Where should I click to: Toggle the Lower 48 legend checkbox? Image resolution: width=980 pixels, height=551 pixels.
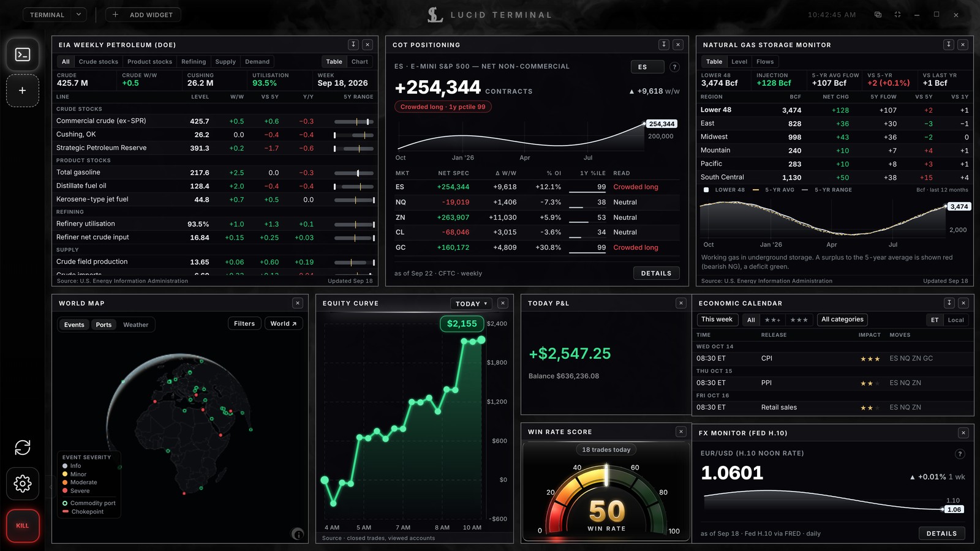point(706,190)
